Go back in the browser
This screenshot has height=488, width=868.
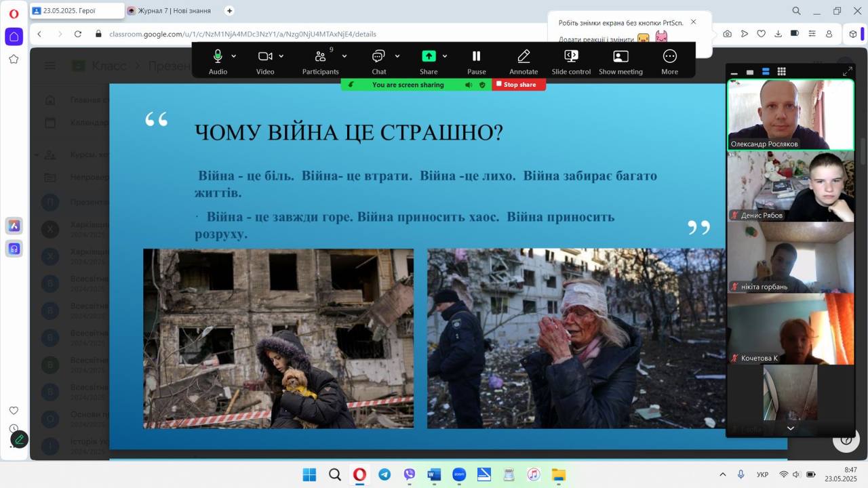pyautogui.click(x=39, y=34)
